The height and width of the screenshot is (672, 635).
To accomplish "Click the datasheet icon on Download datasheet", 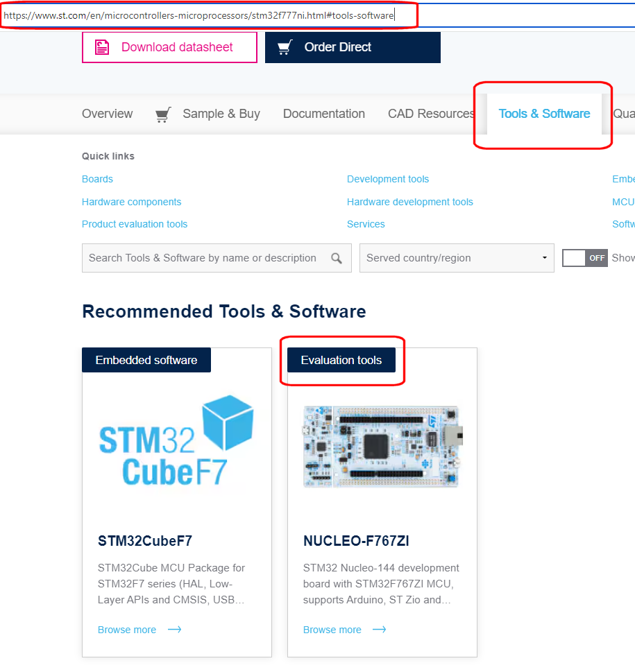I will point(101,46).
